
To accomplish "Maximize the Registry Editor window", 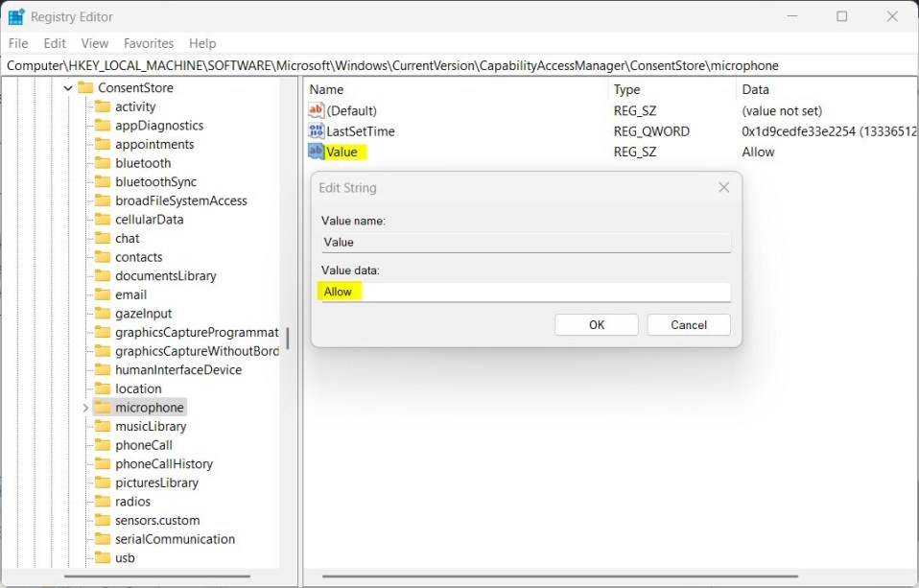I will click(x=841, y=16).
